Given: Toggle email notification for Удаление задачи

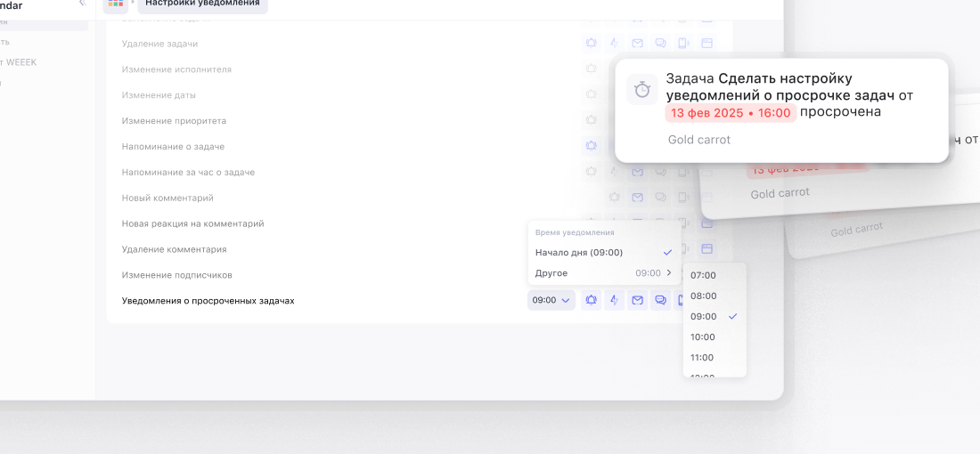Looking at the screenshot, I should coord(637,43).
